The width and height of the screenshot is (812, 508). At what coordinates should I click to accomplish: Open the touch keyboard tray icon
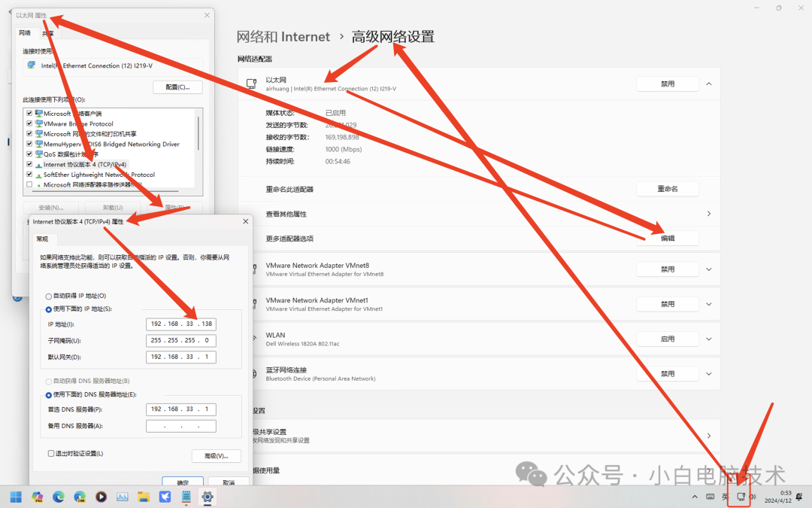click(710, 497)
